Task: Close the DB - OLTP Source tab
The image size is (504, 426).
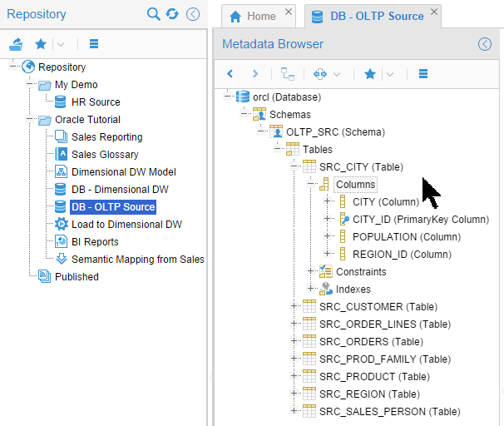Action: click(434, 12)
